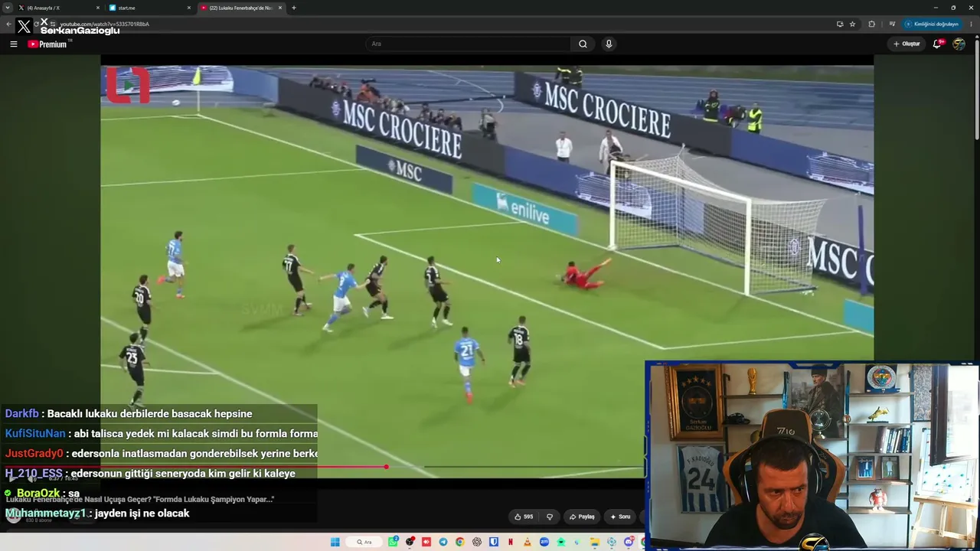Go to YouTube Premium home logo
The image size is (980, 551).
coord(47,44)
